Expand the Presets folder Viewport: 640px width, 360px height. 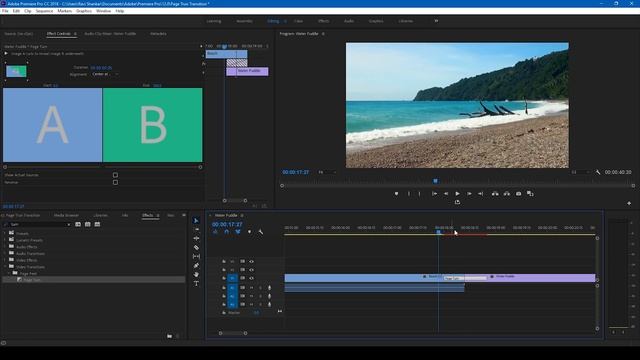click(5, 233)
